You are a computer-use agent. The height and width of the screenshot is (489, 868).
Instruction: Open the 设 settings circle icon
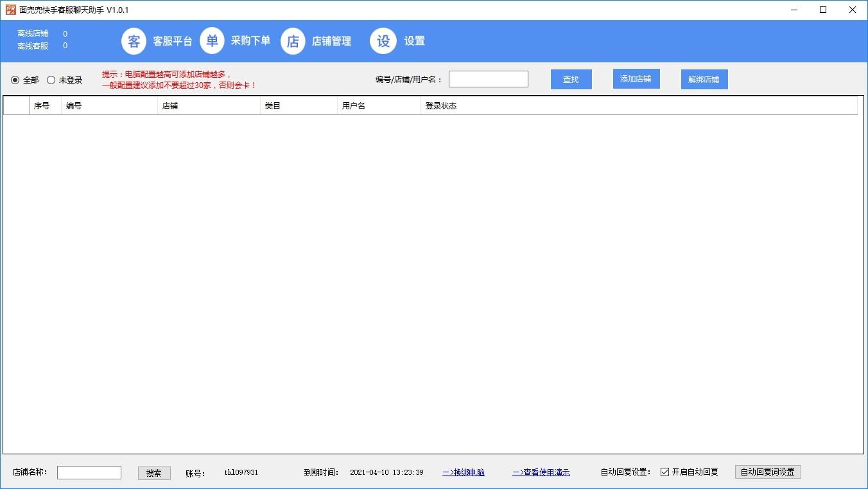(383, 41)
